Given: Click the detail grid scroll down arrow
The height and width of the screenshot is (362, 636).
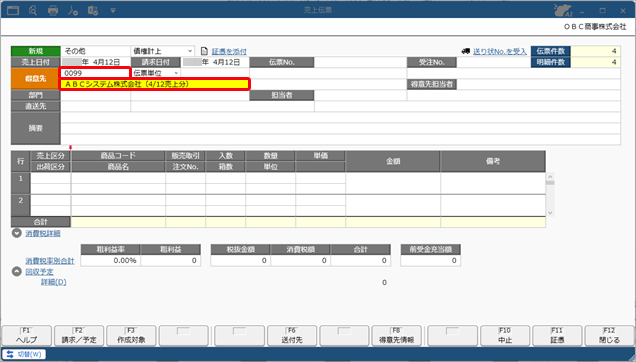Looking at the screenshot, I should click(550, 213).
